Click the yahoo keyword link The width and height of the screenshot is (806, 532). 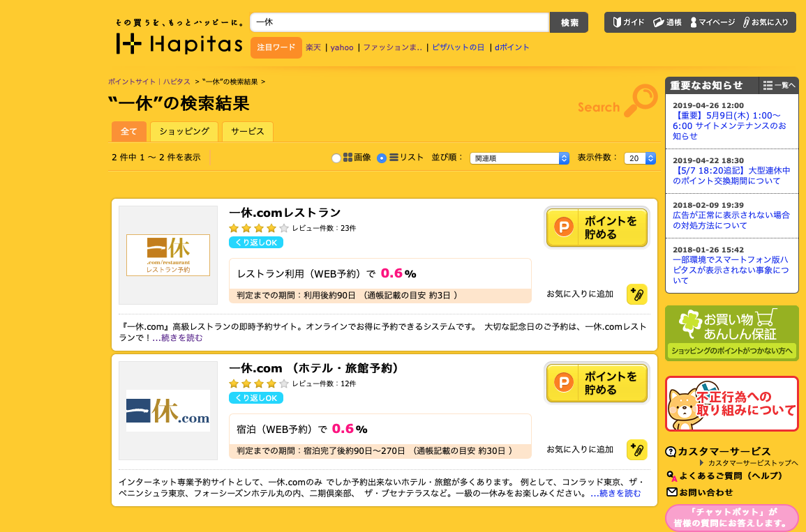coord(342,47)
